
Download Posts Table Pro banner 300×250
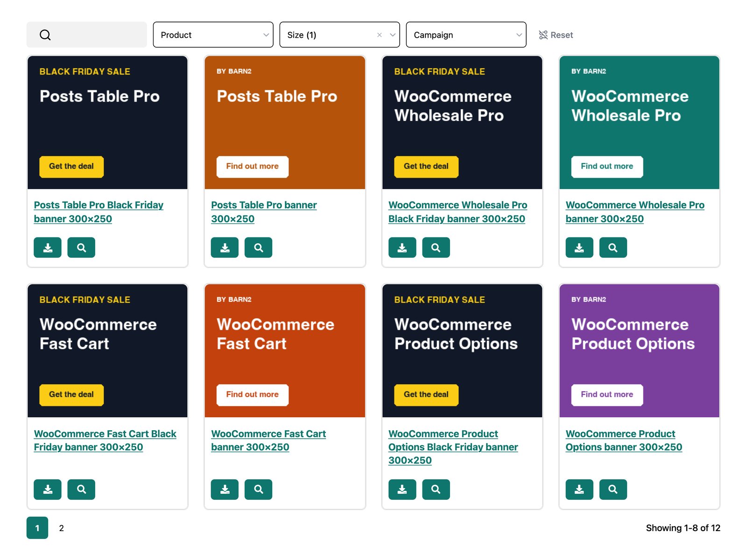(x=225, y=247)
